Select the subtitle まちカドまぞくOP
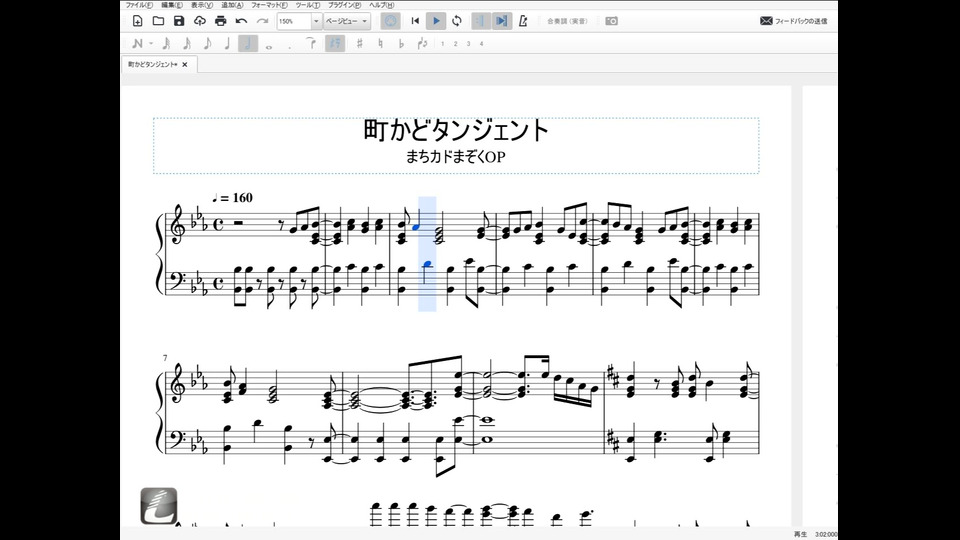 point(456,157)
